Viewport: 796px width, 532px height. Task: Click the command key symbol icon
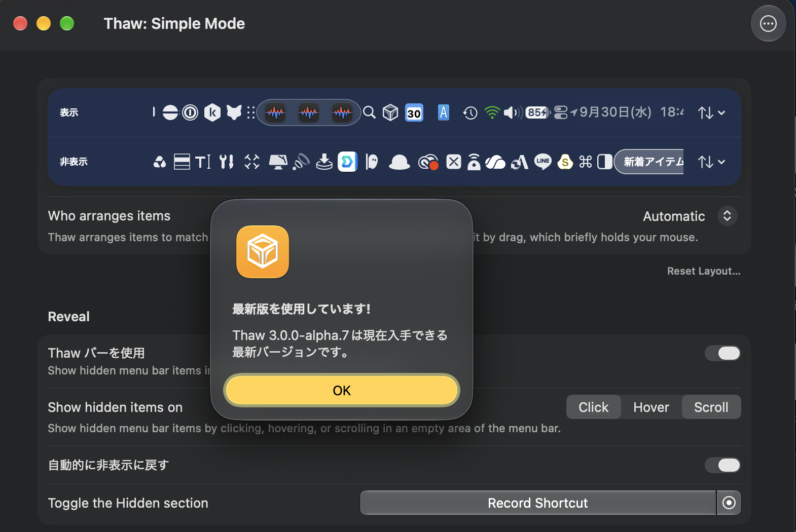click(x=586, y=162)
